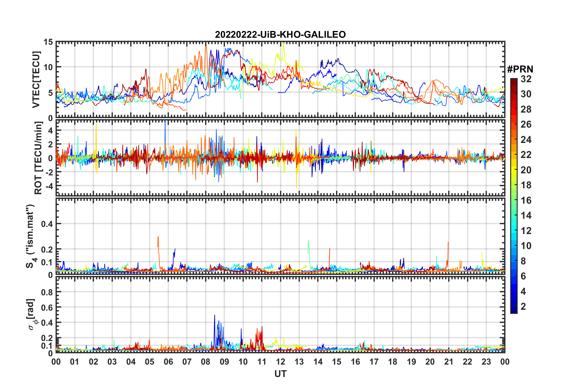Click the VTEC[TECU] y-axis label
561x392 pixels.
tap(36, 80)
